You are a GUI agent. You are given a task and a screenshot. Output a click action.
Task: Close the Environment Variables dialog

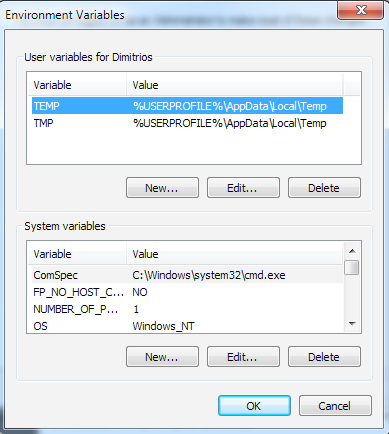click(x=360, y=10)
